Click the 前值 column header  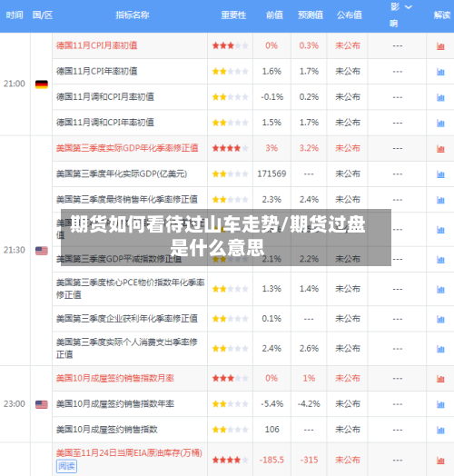pos(274,15)
